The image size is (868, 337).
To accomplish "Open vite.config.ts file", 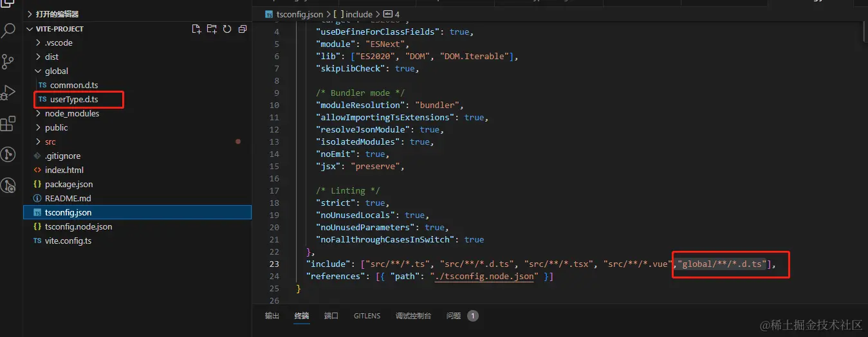I will pyautogui.click(x=68, y=241).
